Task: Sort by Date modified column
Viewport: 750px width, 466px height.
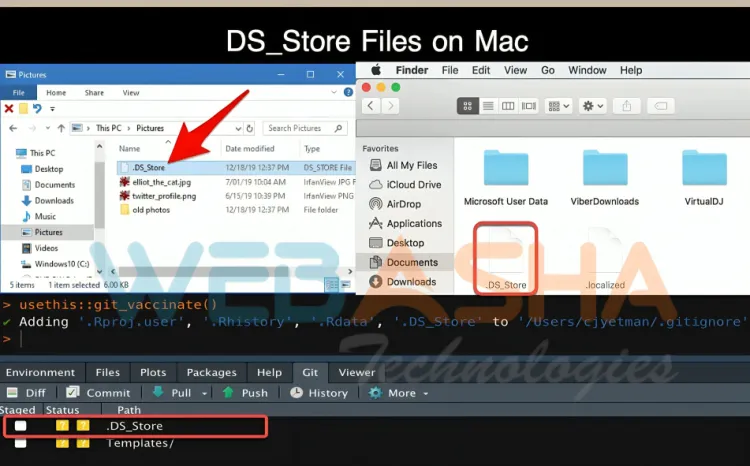Action: (250, 149)
